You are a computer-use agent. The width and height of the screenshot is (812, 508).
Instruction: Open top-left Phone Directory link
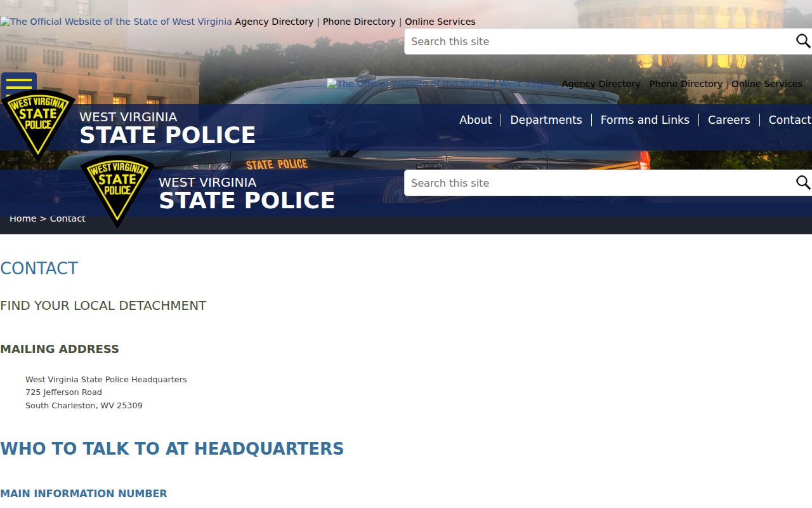(359, 22)
